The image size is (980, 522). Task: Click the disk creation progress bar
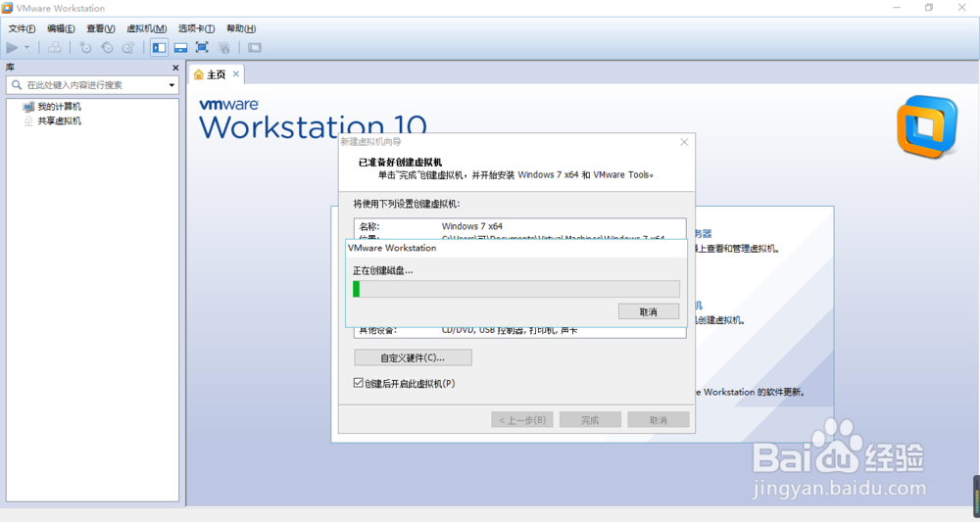[x=516, y=289]
